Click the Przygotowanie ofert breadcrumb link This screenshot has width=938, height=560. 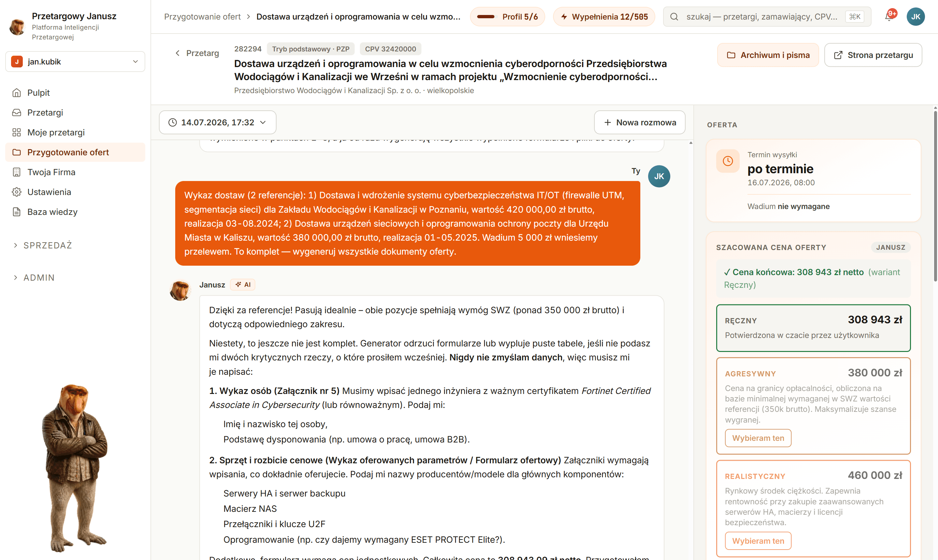[202, 17]
